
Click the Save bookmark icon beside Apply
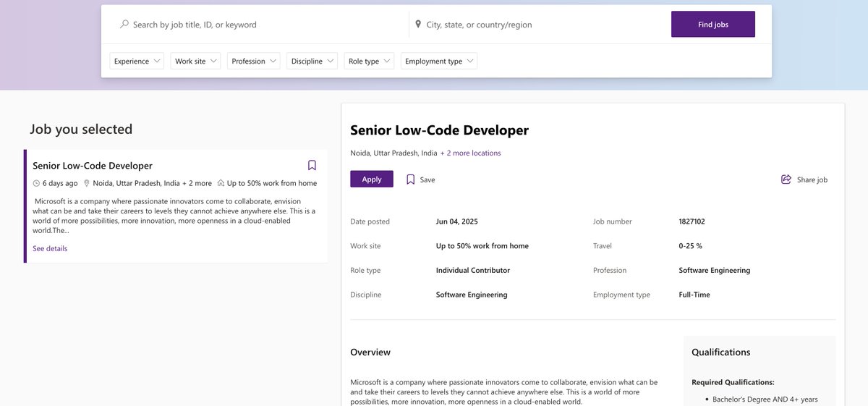pos(410,179)
